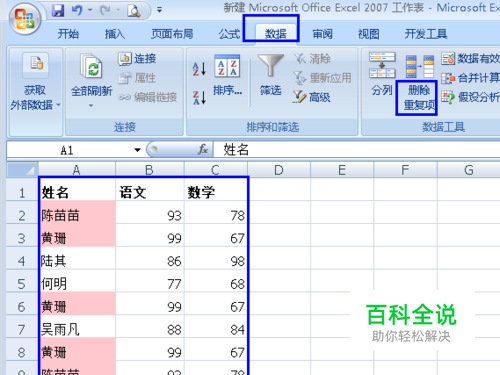
Task: Open the Name Box dropdown arrow
Action: point(137,150)
